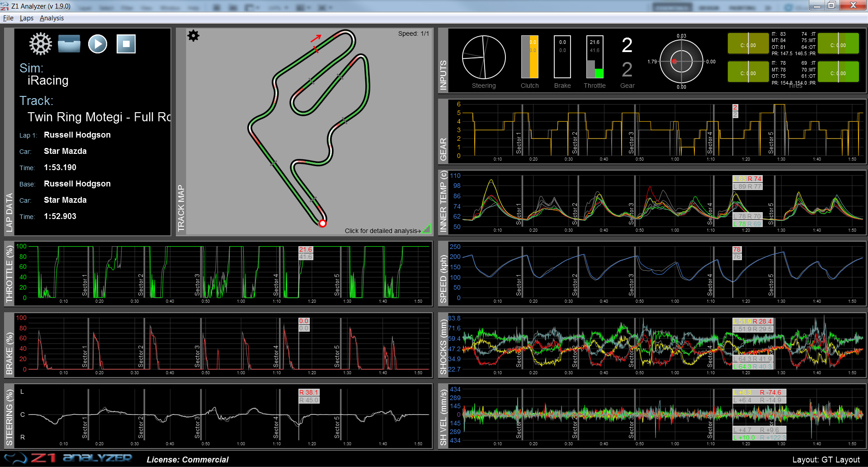The height and width of the screenshot is (467, 868).
Task: Click the Brake input bar
Action: 562,57
